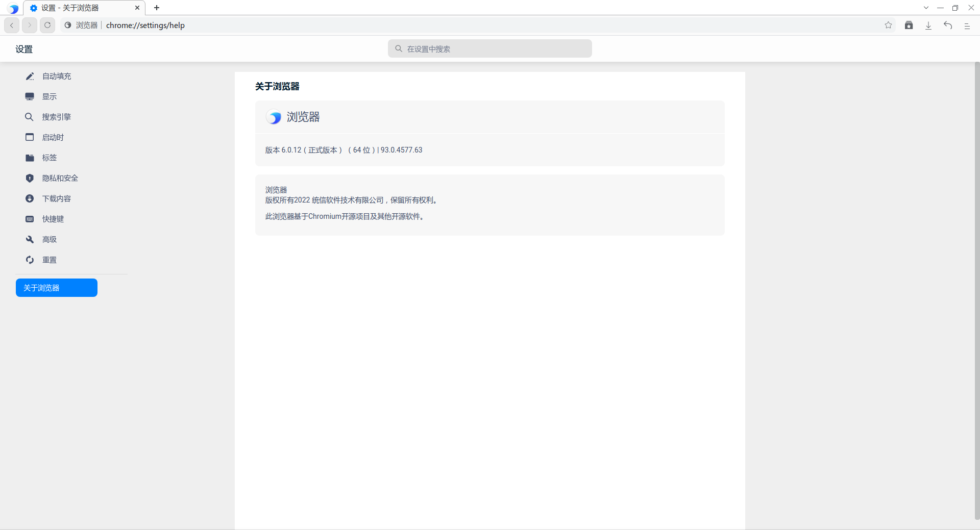Click the 搜索引擎 magnifier icon

[30, 117]
